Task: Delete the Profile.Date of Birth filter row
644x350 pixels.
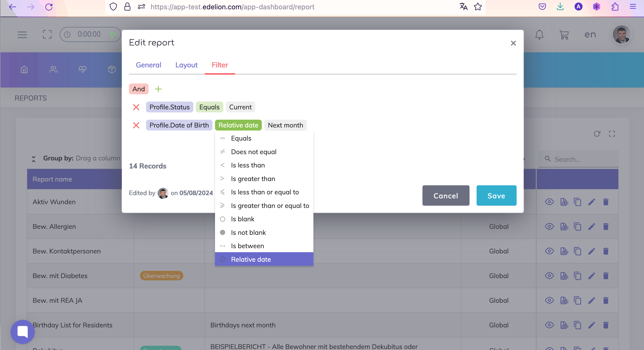Action: point(136,125)
